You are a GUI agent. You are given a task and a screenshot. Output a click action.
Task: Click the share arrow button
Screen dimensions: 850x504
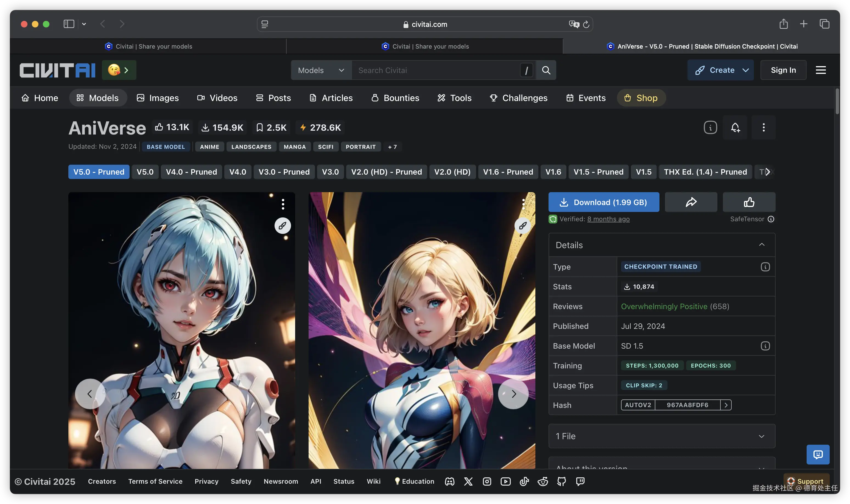(x=691, y=202)
